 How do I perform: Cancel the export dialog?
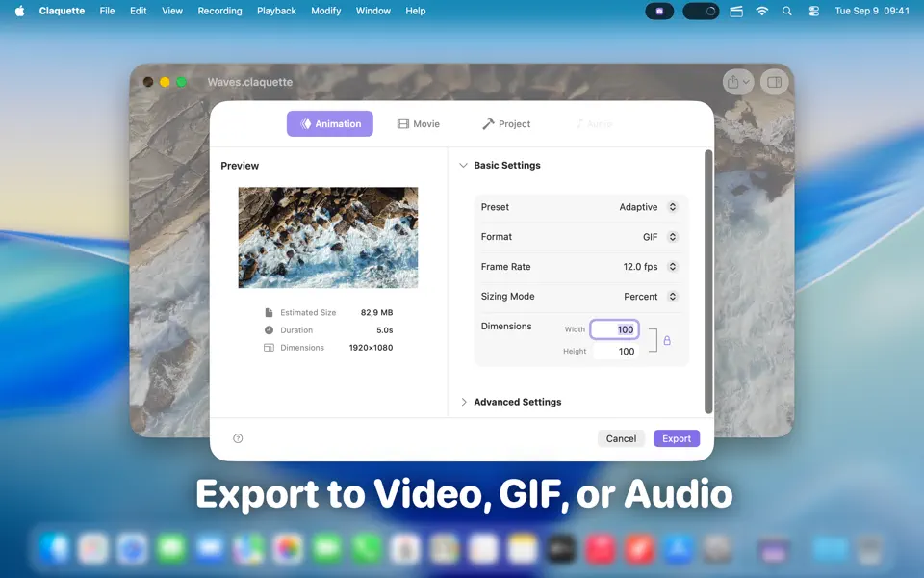[x=621, y=438]
